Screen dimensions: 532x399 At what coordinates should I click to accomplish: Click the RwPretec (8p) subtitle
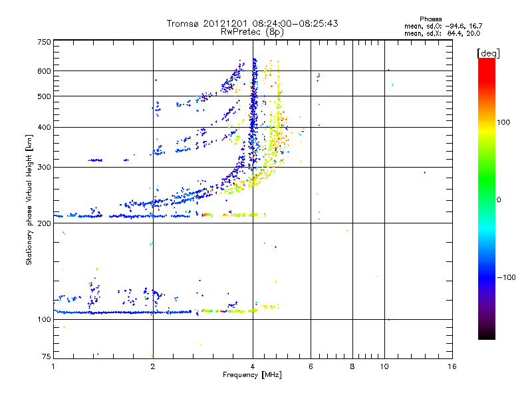click(252, 32)
